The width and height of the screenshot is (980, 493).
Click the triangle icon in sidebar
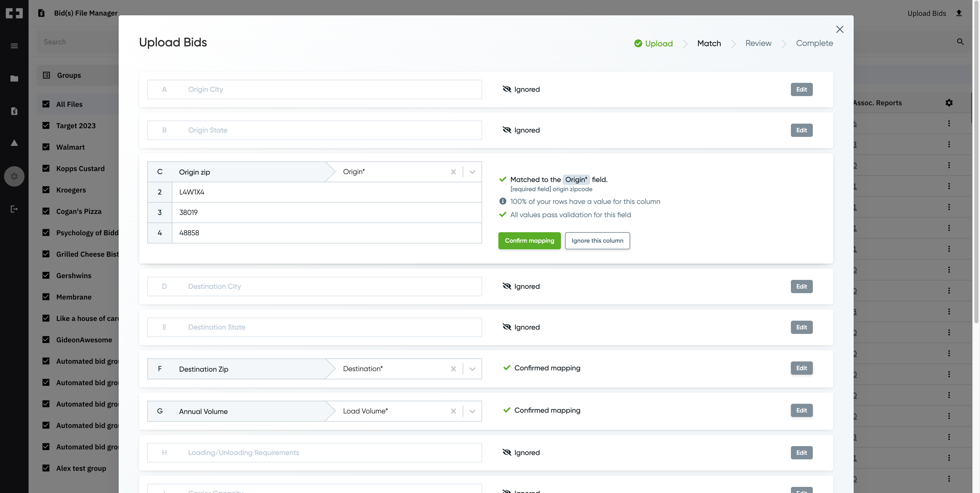click(x=14, y=142)
